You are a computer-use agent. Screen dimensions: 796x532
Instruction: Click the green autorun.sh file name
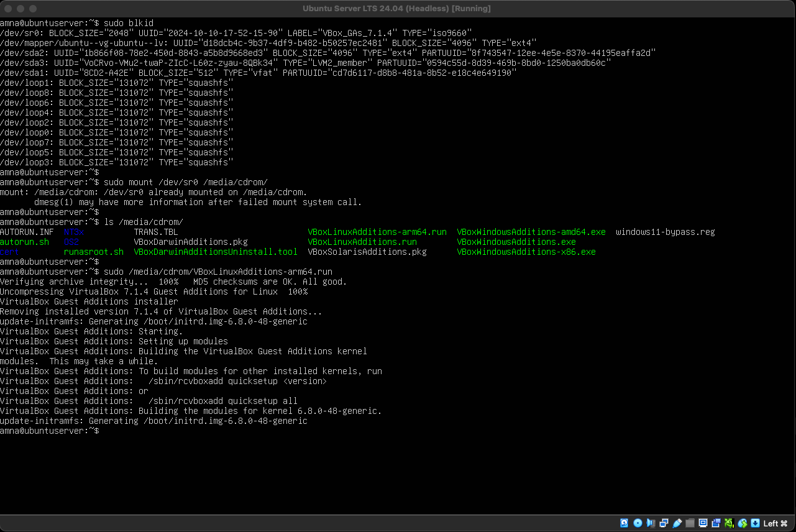click(x=24, y=242)
